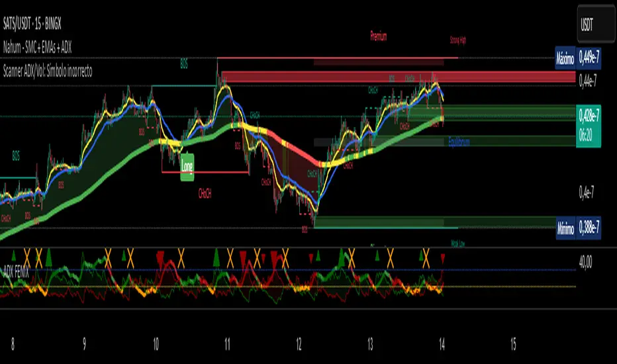
Task: Click the 0,44e-7 price axis value
Action: click(x=587, y=81)
